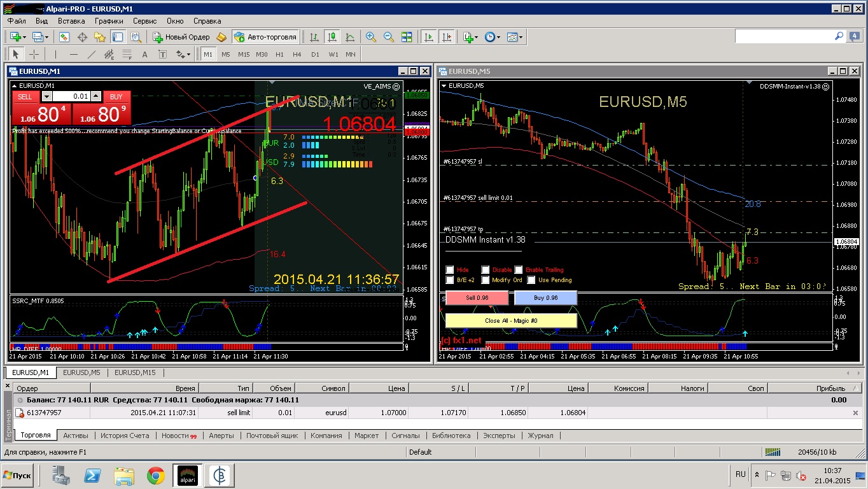Viewport: 868px width, 489px height.
Task: Check Enable Trailing option
Action: click(518, 270)
